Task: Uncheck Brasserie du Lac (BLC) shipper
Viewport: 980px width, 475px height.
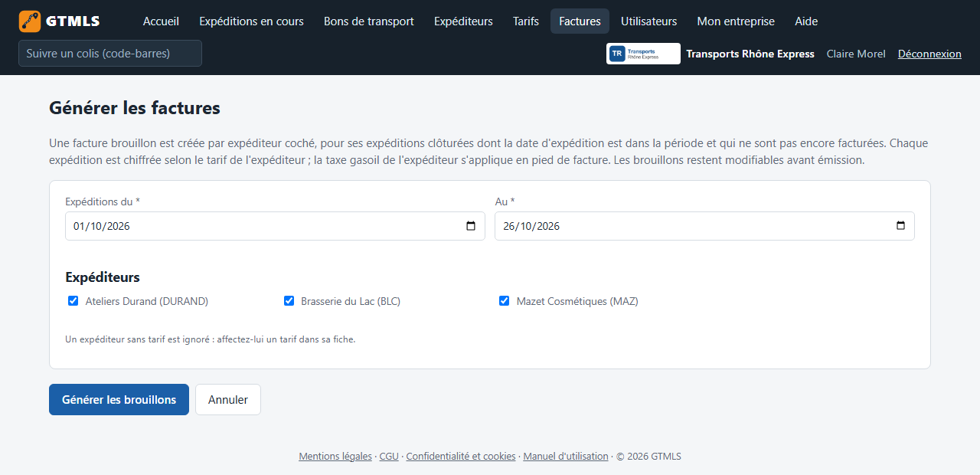Action: [289, 301]
